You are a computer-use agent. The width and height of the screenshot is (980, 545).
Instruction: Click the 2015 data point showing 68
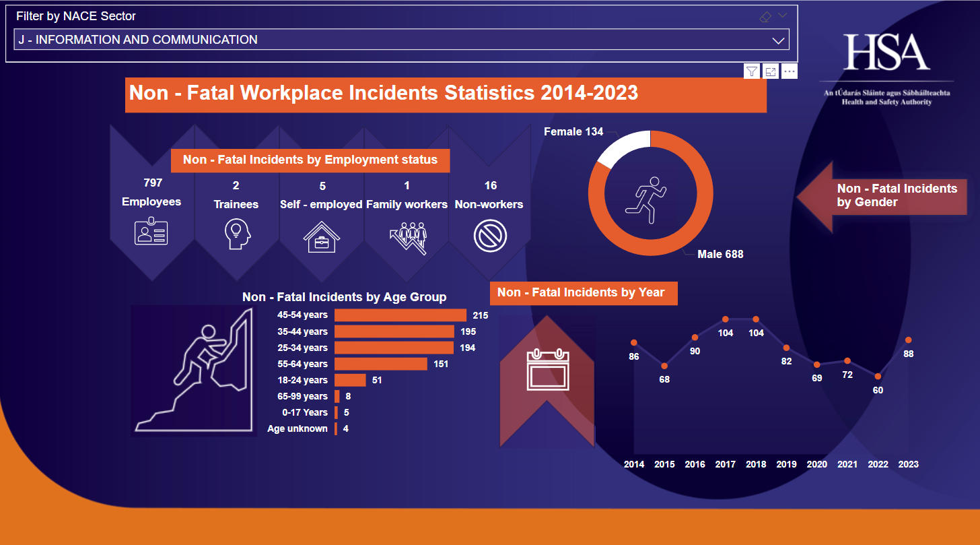coord(664,366)
